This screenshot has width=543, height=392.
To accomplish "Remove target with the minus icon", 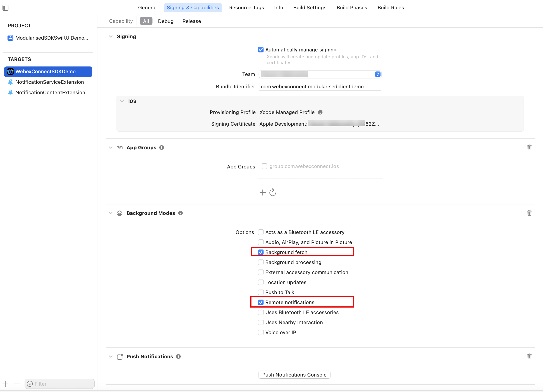I will coord(17,384).
